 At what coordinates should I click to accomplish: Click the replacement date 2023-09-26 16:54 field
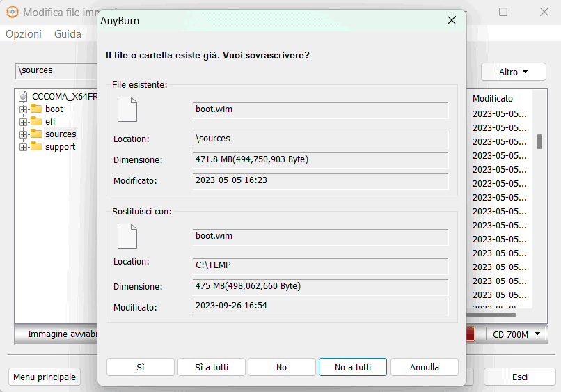(x=320, y=307)
